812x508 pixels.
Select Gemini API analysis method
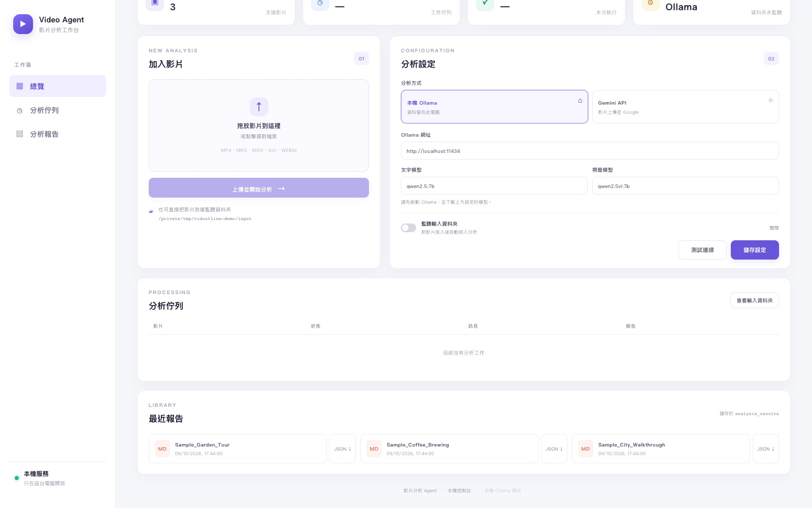coord(686,107)
